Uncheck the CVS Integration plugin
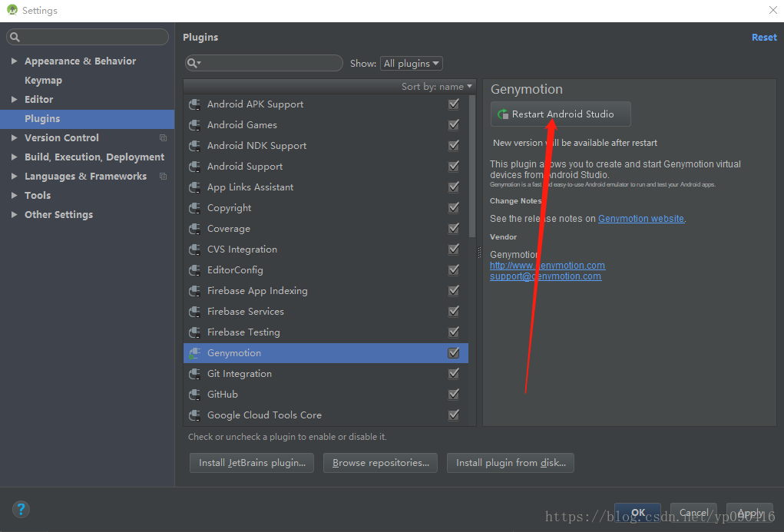784x532 pixels. tap(454, 249)
